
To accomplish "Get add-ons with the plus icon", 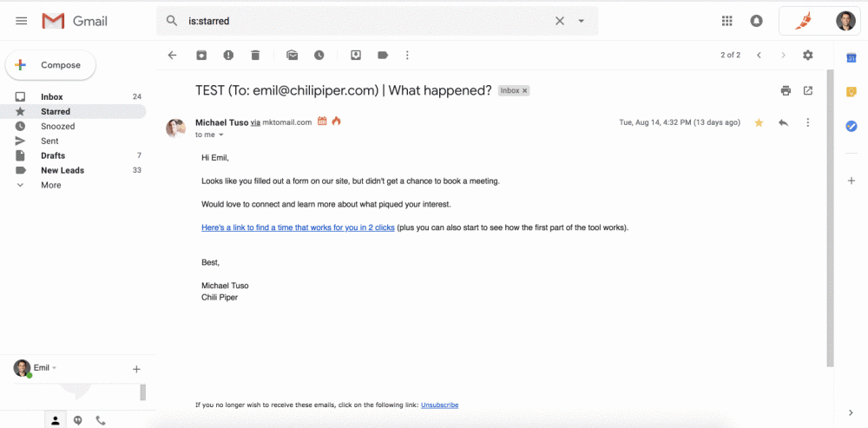I will tap(852, 181).
